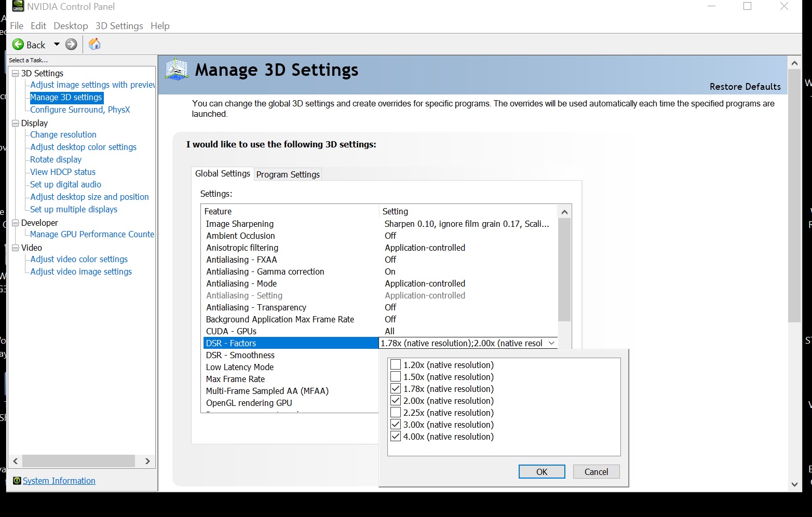Click the task pane scroll right arrow

pos(147,461)
